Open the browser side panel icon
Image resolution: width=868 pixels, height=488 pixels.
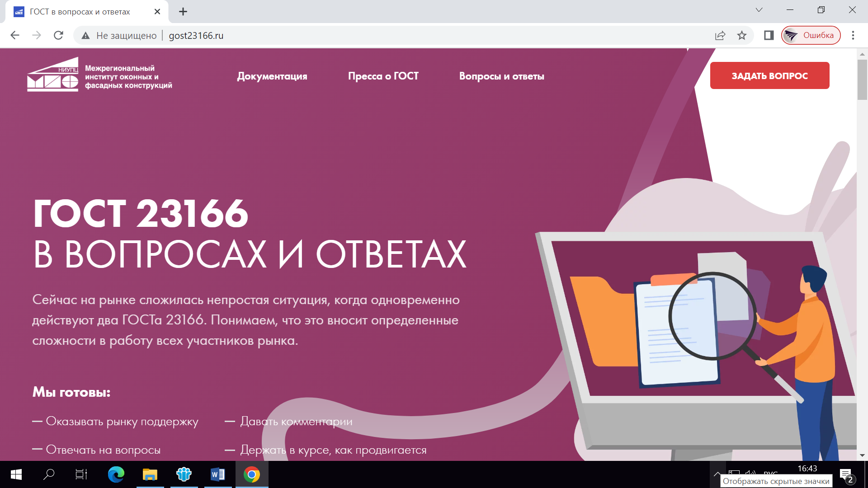(x=769, y=35)
